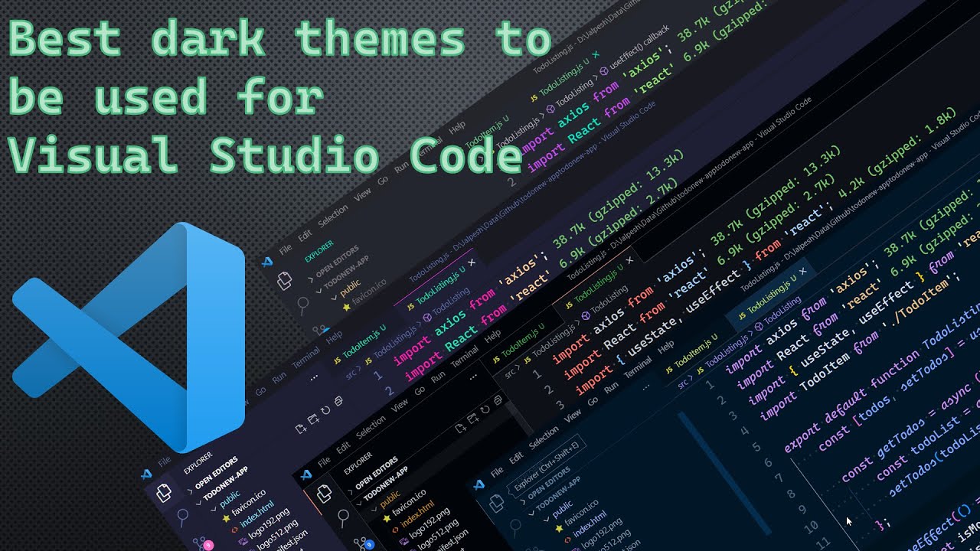Open index.html in purple window explorer
This screenshot has width=980, height=551.
[x=256, y=514]
